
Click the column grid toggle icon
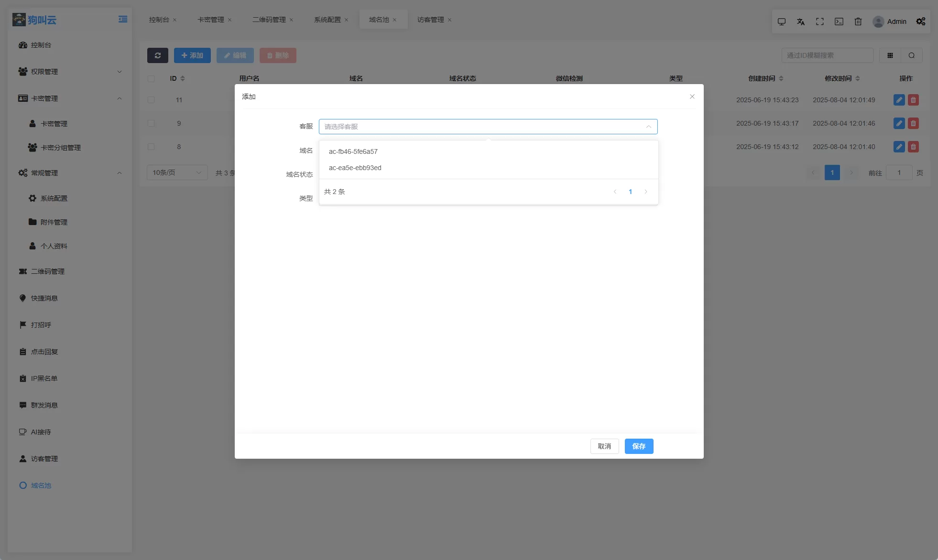[x=890, y=55]
